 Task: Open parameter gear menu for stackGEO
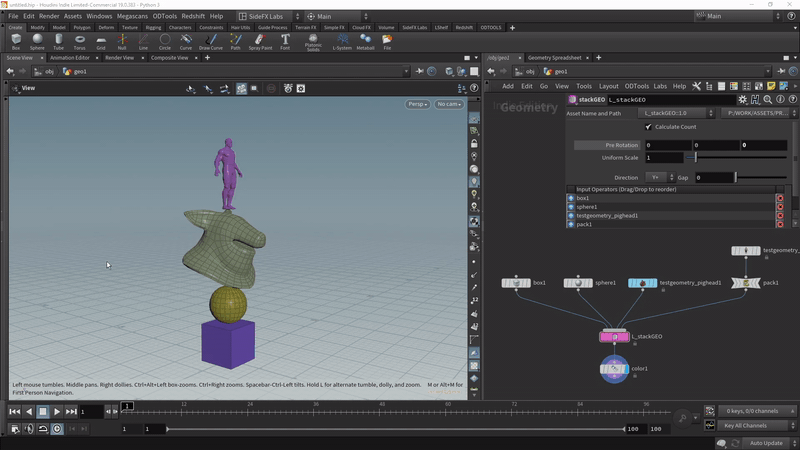click(x=742, y=100)
